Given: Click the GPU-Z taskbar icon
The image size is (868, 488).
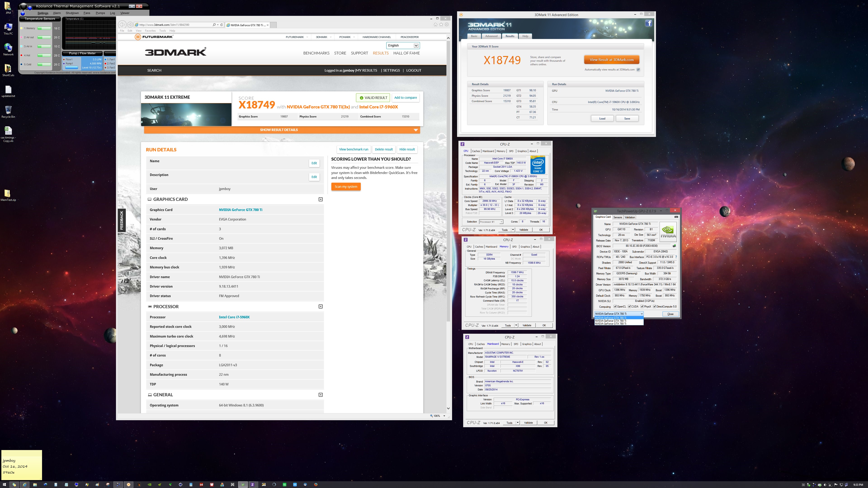Looking at the screenshot, I should click(x=243, y=485).
